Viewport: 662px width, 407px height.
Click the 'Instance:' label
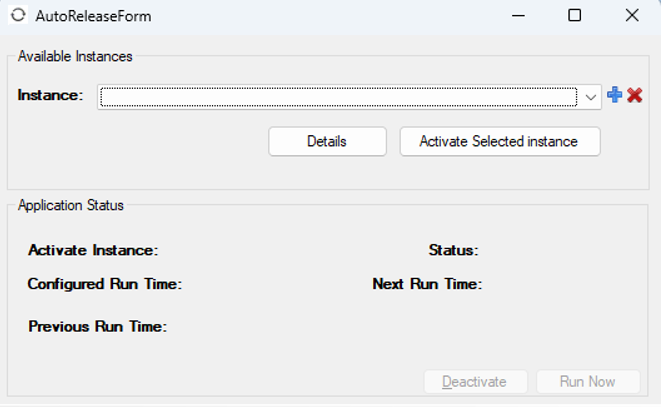[x=50, y=95]
